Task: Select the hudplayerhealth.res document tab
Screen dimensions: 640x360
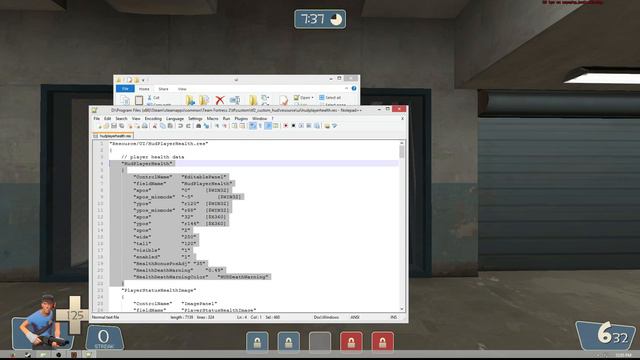Action: click(x=113, y=136)
